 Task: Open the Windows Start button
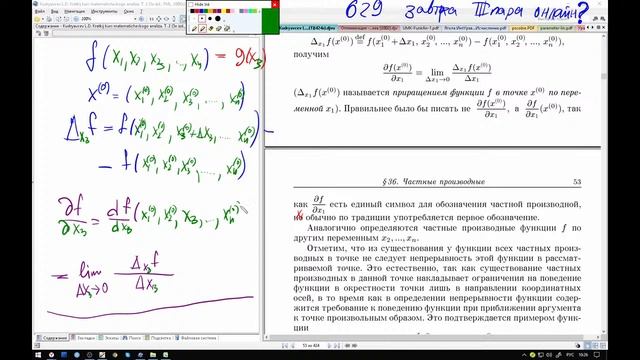click(38, 355)
